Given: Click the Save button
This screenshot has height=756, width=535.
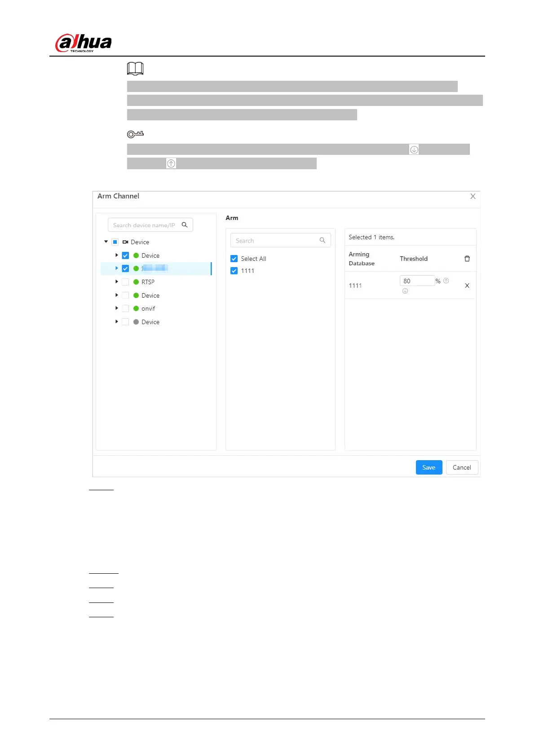Looking at the screenshot, I should (x=429, y=467).
